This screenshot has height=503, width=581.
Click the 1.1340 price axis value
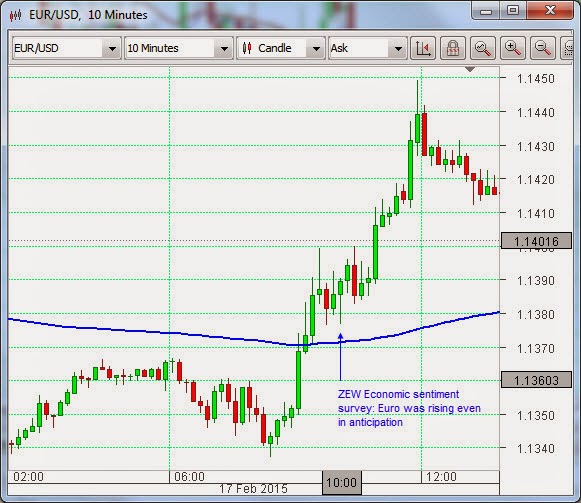coord(535,449)
